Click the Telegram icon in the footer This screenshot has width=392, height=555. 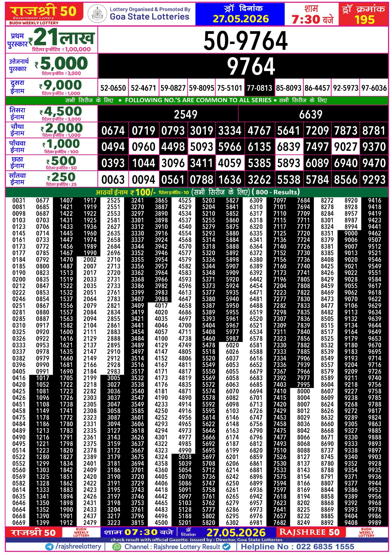pos(50,547)
